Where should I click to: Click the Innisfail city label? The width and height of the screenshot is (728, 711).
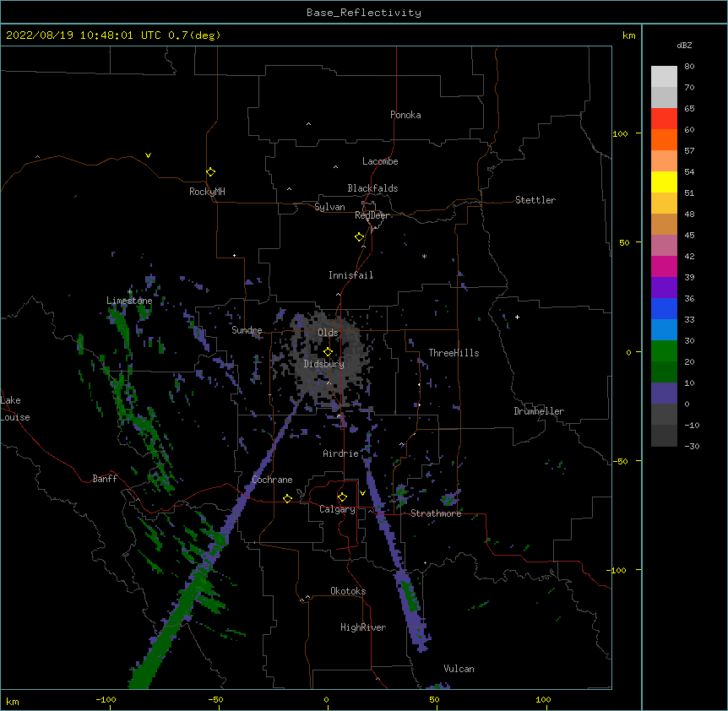(351, 275)
